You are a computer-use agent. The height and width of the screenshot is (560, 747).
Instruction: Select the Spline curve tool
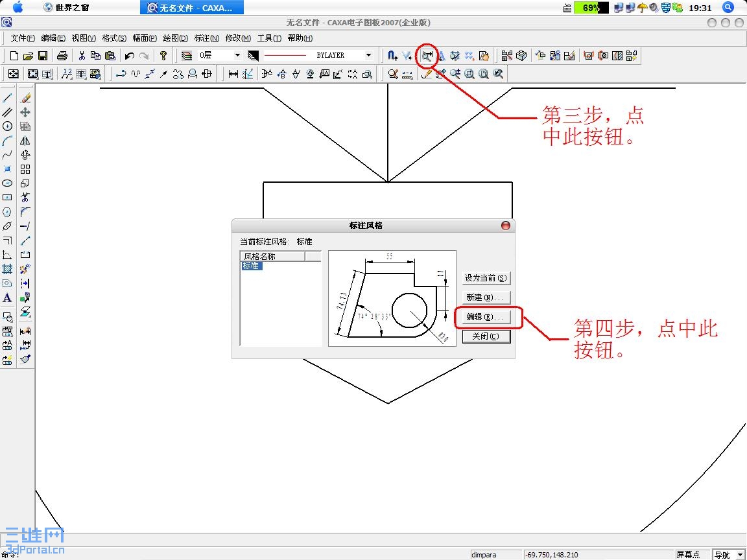coord(7,155)
